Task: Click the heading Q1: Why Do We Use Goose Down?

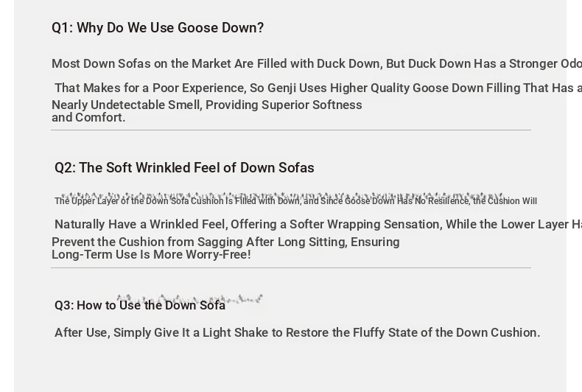Action: pos(158,28)
